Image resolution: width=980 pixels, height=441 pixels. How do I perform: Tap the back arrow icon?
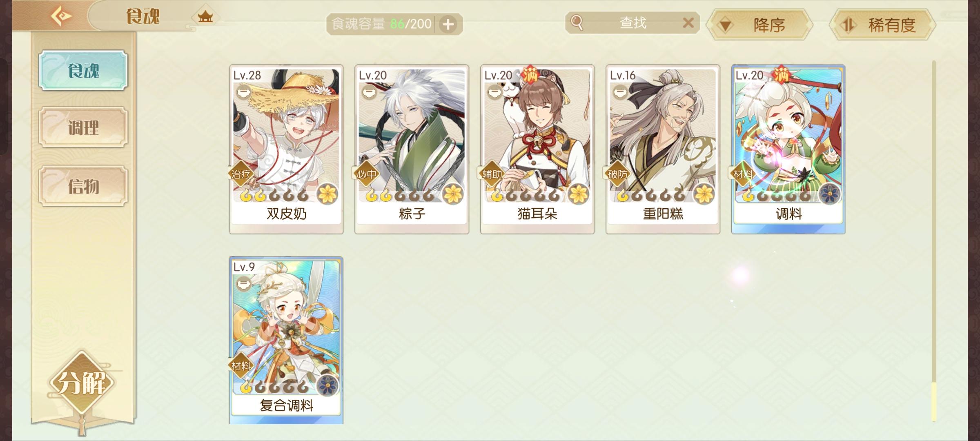61,16
